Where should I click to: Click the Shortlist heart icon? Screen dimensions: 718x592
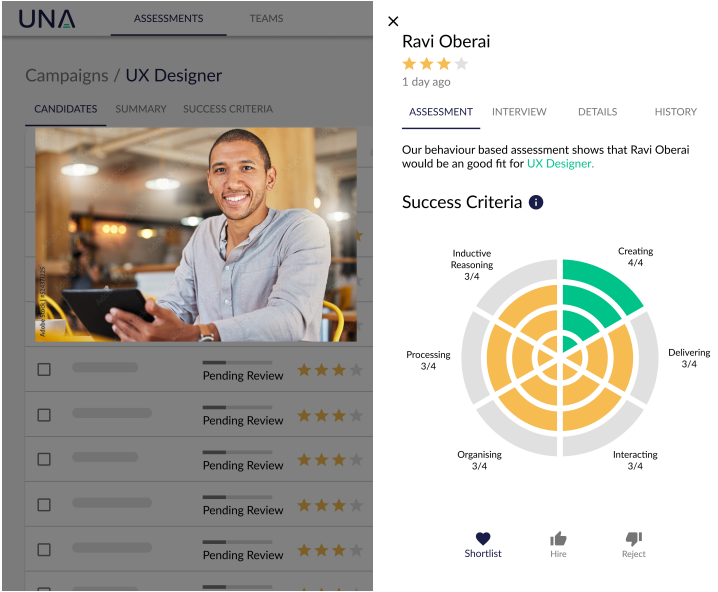coord(483,538)
